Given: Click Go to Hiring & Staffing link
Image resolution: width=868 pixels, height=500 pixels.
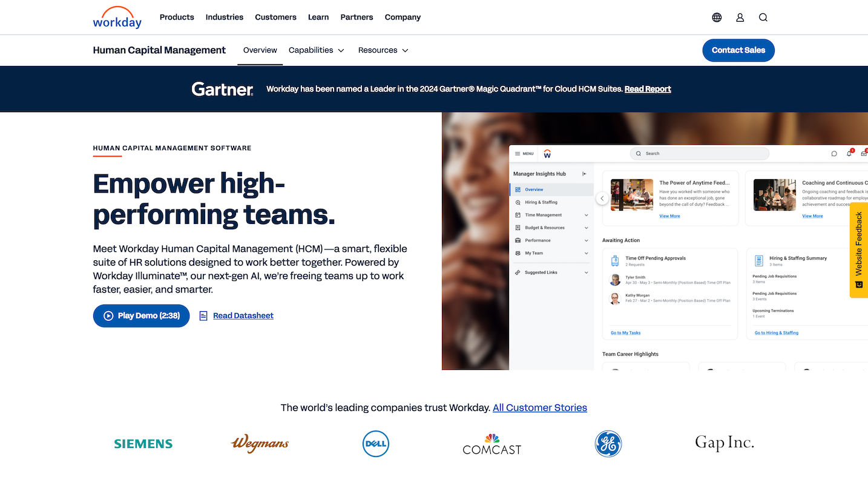Looking at the screenshot, I should (777, 333).
